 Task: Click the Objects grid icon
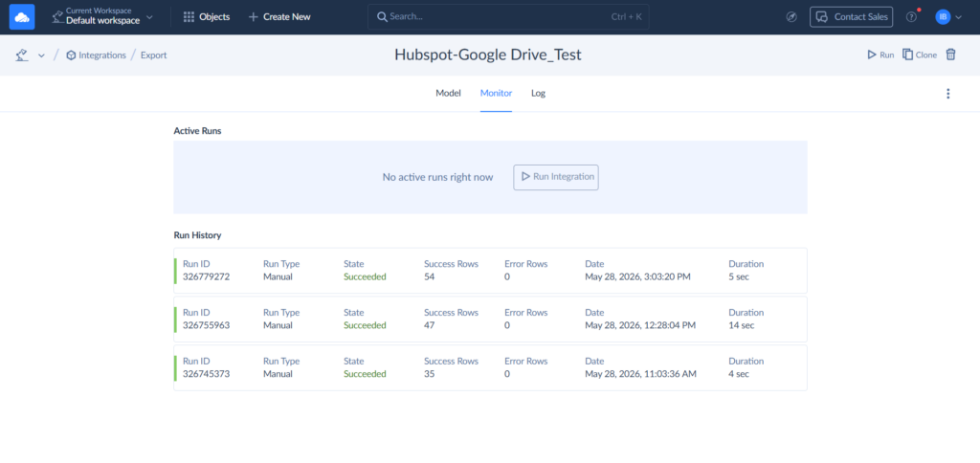(189, 17)
